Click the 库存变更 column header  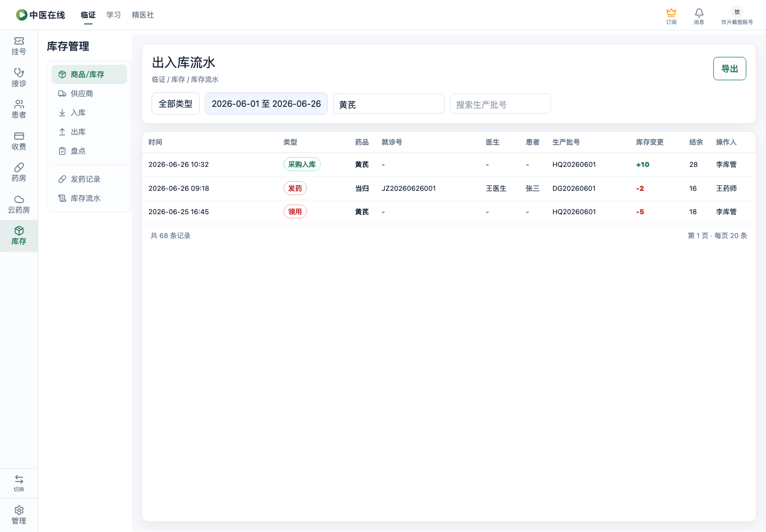point(650,142)
